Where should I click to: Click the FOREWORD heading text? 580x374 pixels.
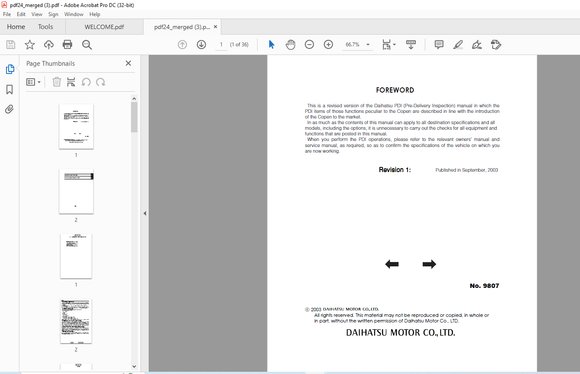tap(395, 90)
